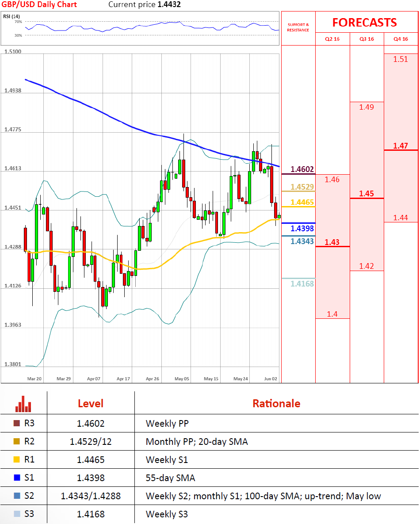
Task: Select the Q4 16 forecast column header
Action: click(401, 39)
